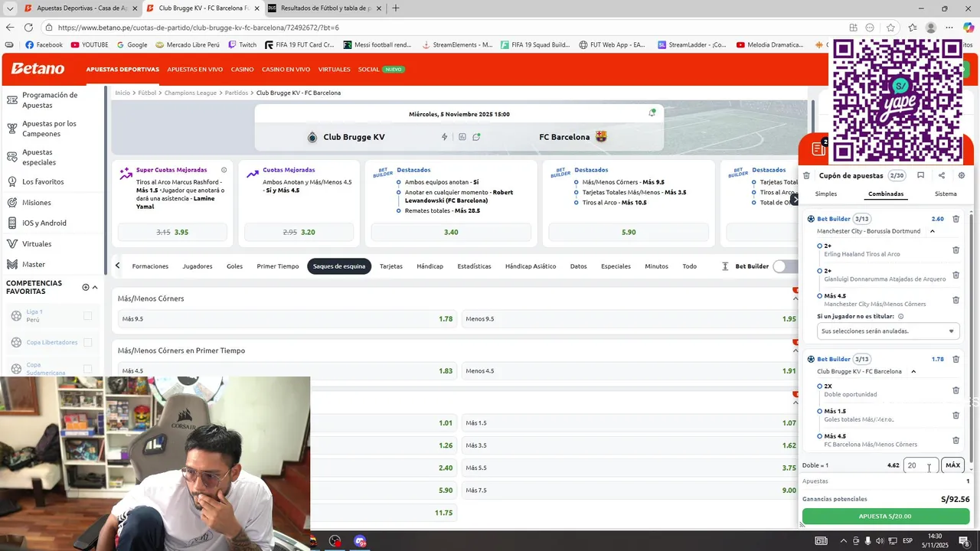Select Menos 9.5 corners at odds 1.95
The width and height of the screenshot is (980, 551).
click(631, 318)
